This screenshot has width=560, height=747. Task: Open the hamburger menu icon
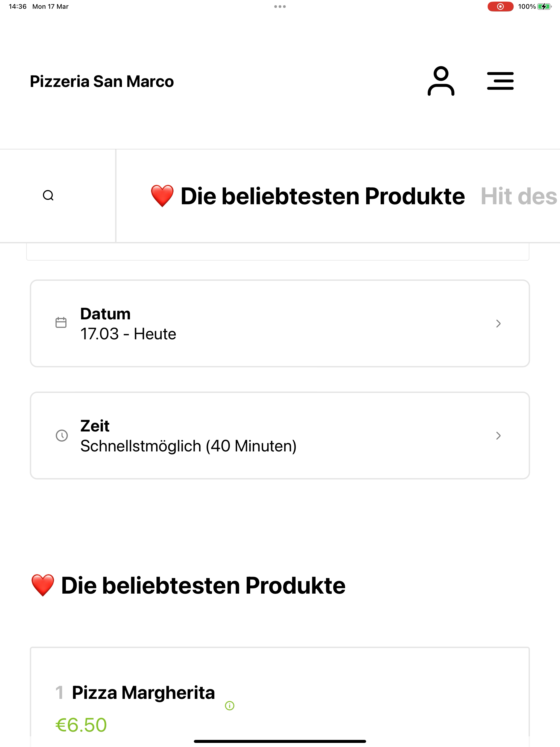click(x=500, y=81)
